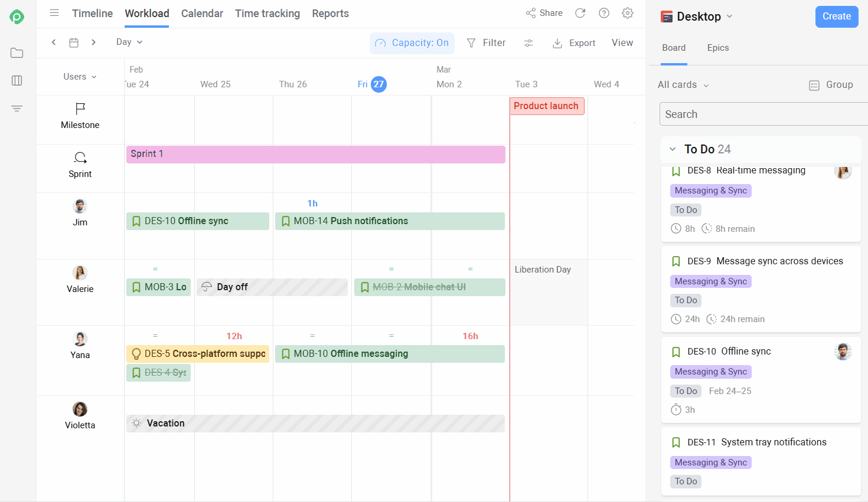This screenshot has width=868, height=502.
Task: Click Yana's avatar
Action: tap(80, 339)
